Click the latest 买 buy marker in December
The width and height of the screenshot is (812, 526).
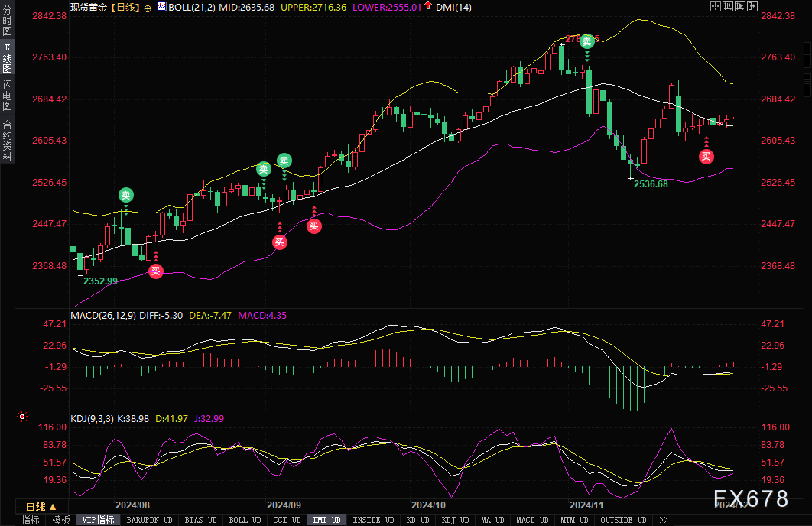click(706, 157)
